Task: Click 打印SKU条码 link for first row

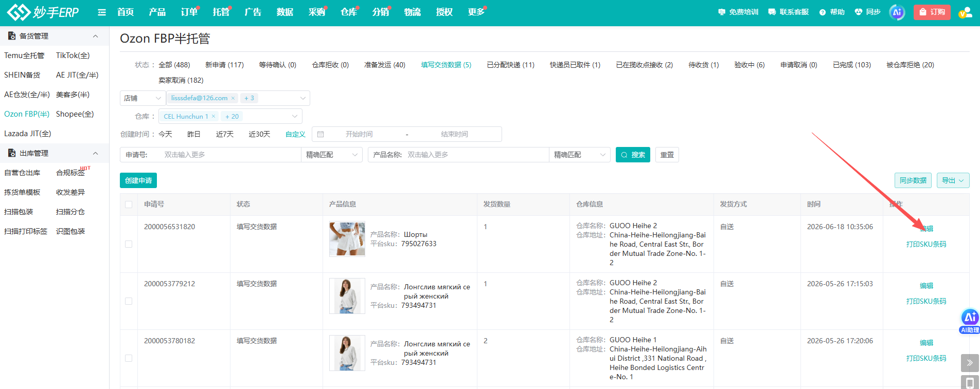Action: 926,244
